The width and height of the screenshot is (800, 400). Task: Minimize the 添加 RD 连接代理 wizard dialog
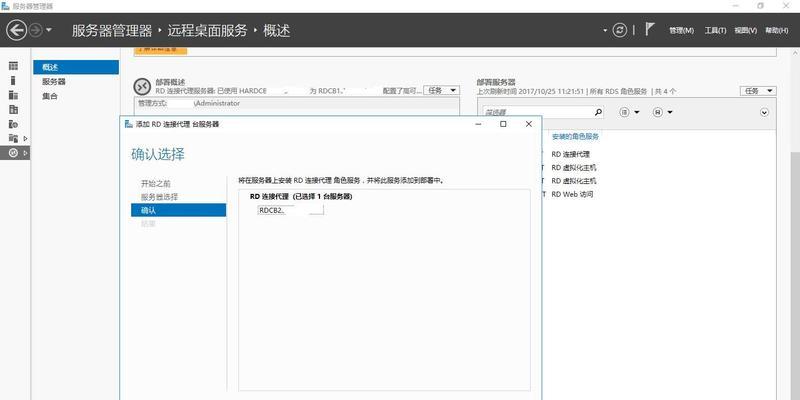pyautogui.click(x=478, y=124)
